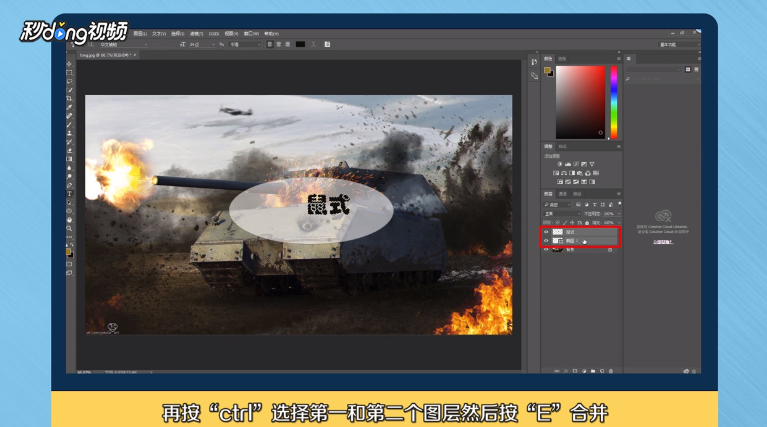Select the Gradient tool

tap(69, 159)
